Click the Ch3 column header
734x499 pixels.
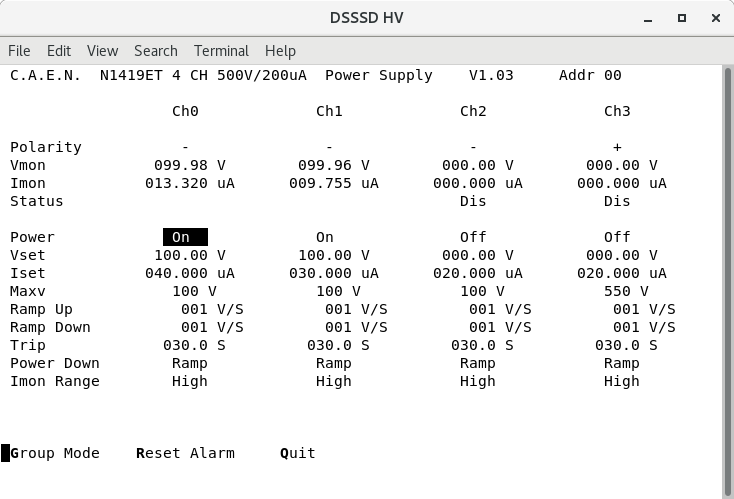pos(617,111)
